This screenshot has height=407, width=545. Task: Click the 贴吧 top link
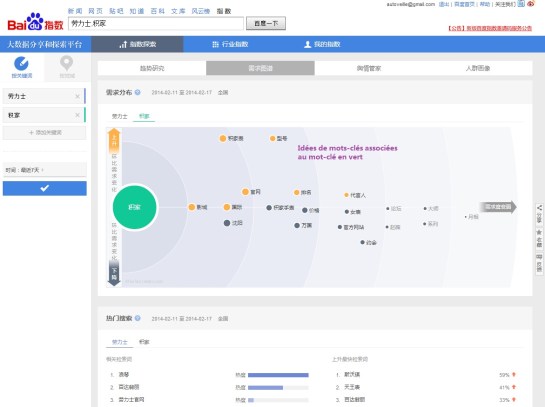point(116,11)
